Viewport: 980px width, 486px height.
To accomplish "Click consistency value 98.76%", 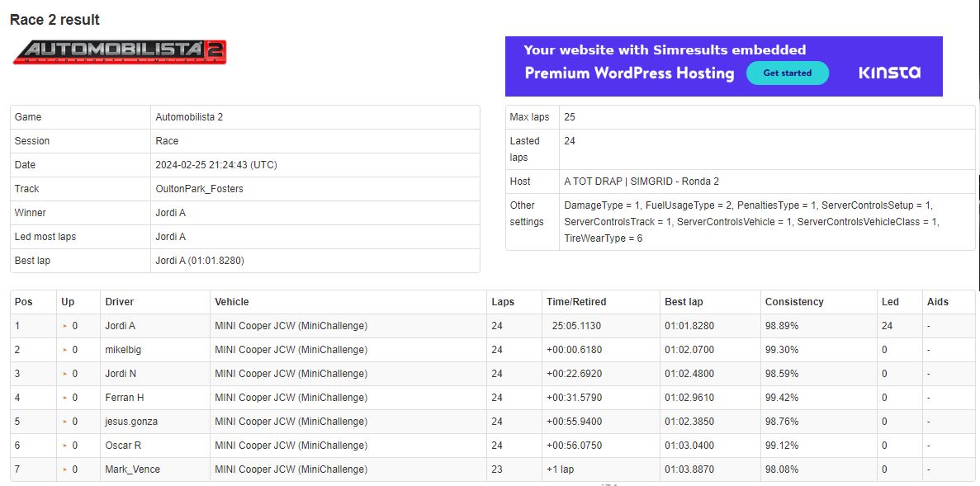I will click(x=782, y=422).
